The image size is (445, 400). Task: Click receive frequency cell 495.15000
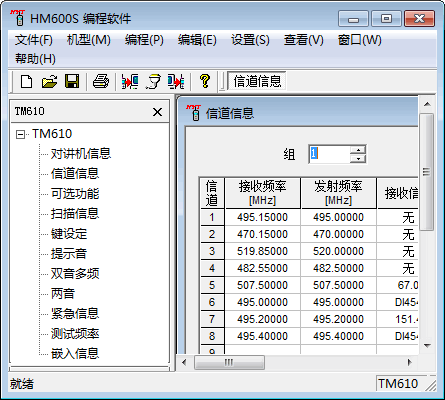coord(263,217)
